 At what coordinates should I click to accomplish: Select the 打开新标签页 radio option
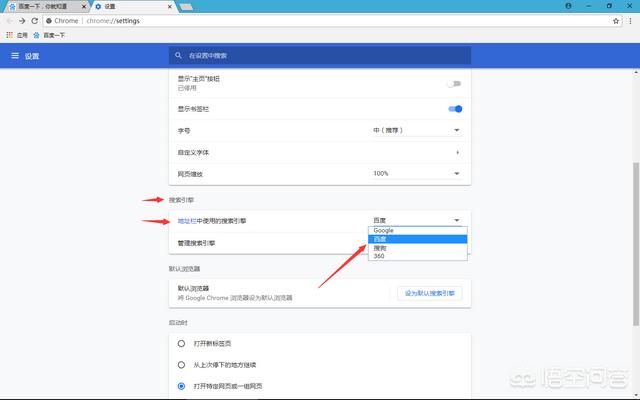(x=181, y=344)
